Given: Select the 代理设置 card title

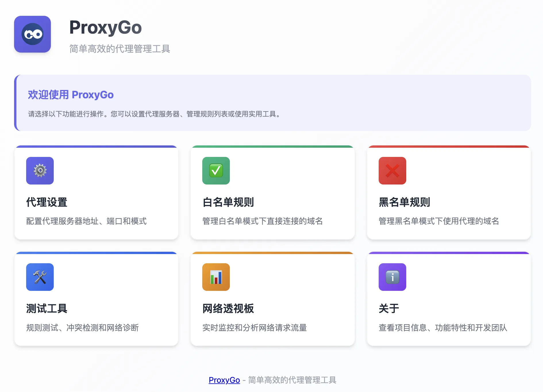Looking at the screenshot, I should (x=47, y=202).
